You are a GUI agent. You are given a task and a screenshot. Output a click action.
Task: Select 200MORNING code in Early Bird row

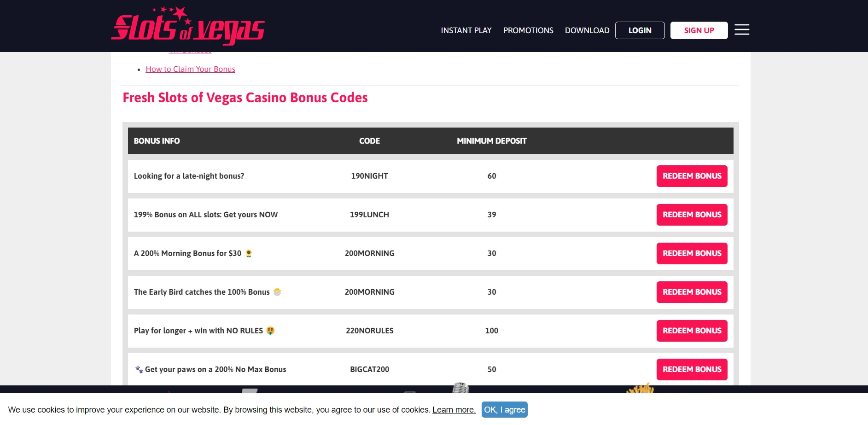coord(369,292)
